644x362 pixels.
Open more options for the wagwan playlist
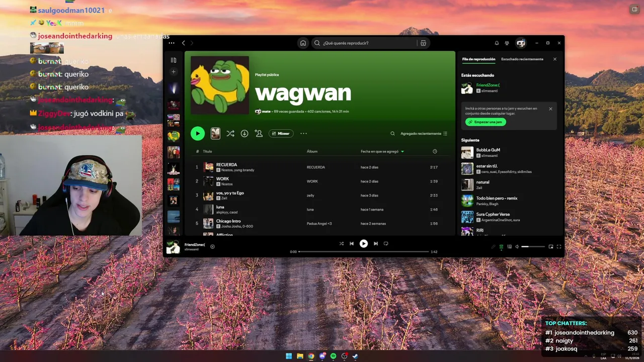(303, 134)
